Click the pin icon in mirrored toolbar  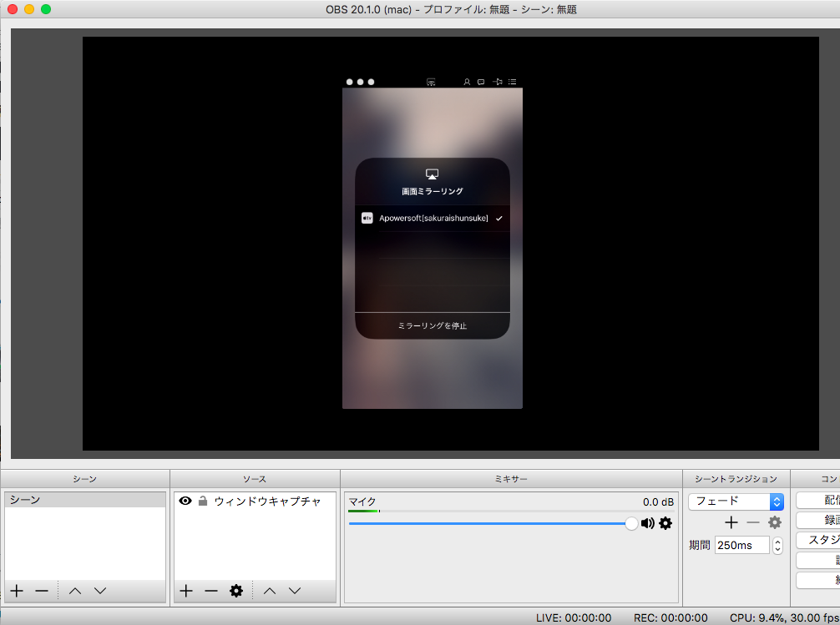(497, 82)
